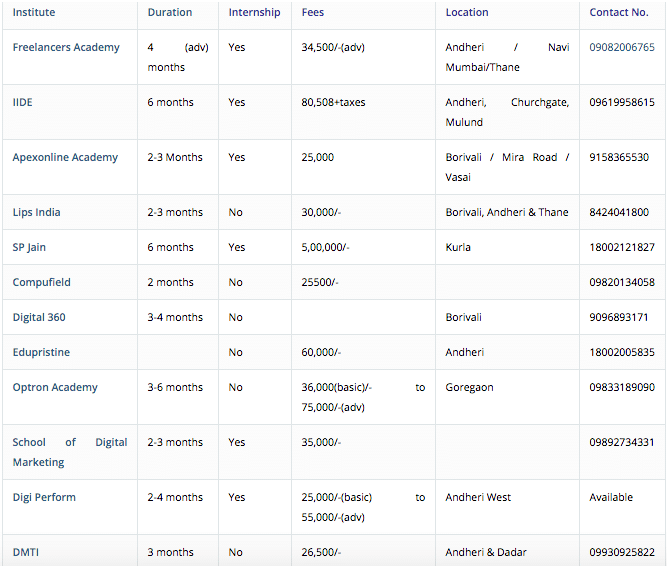The image size is (667, 566).
Task: Select contact number 09892734331
Action: 621,442
